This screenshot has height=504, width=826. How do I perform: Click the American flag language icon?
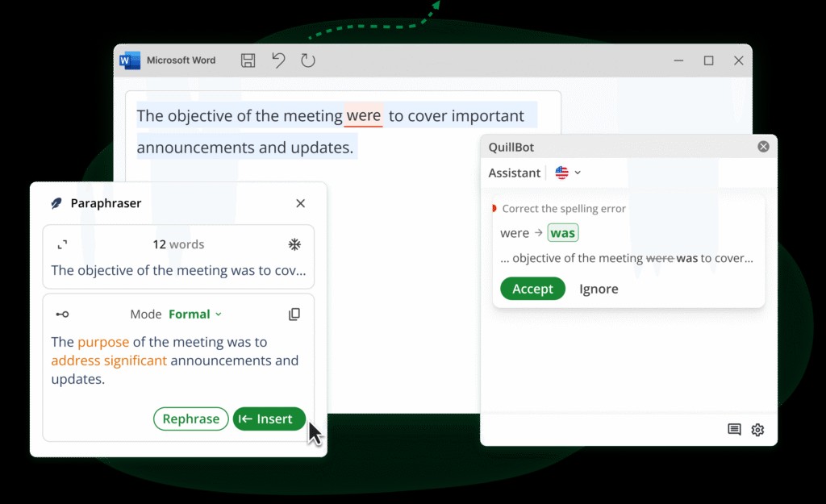point(561,173)
